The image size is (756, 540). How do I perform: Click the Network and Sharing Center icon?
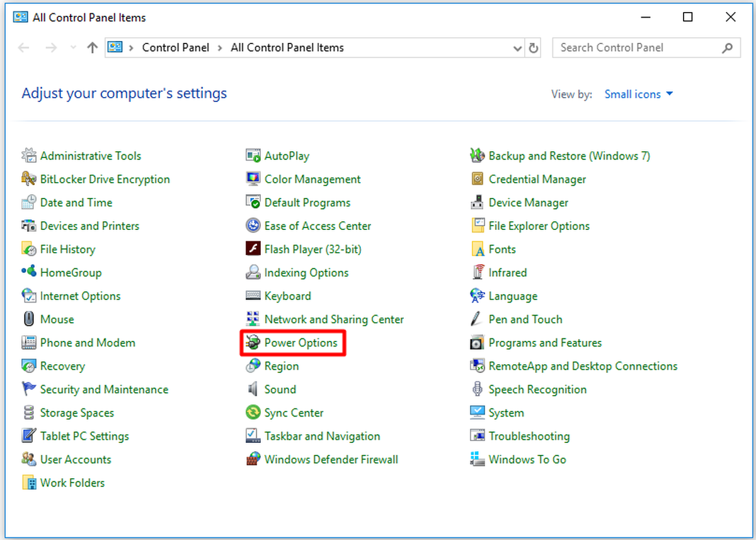(253, 319)
